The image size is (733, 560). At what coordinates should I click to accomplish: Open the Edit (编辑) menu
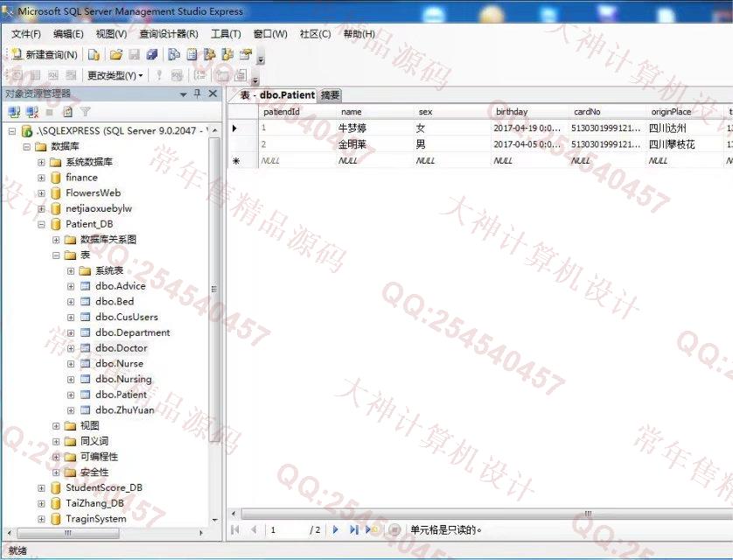click(x=68, y=34)
